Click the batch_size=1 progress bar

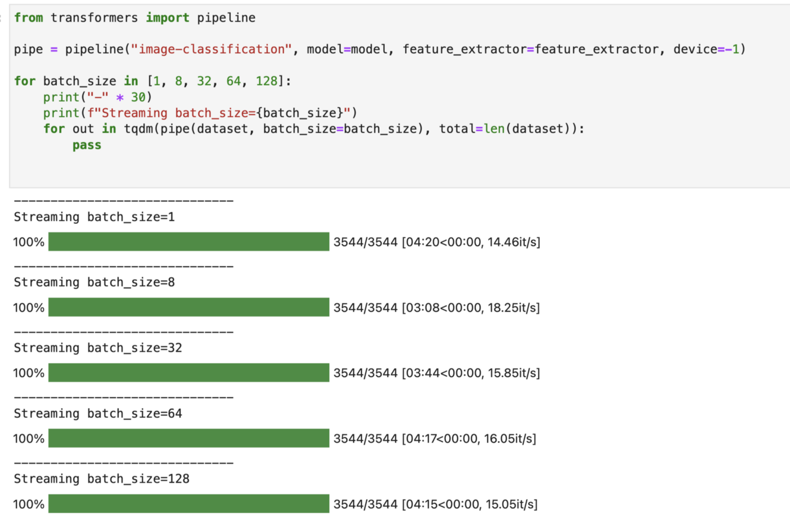click(x=188, y=242)
